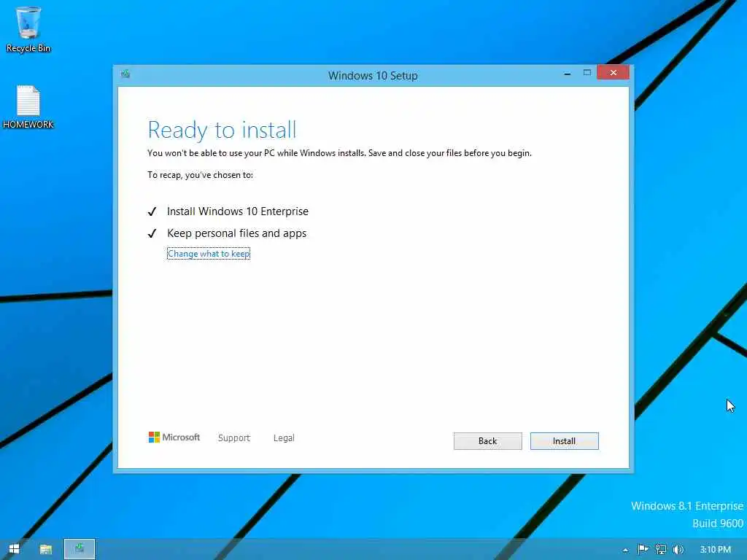The image size is (747, 560).
Task: Click the 3:10 PM taskbar clock
Action: point(715,550)
